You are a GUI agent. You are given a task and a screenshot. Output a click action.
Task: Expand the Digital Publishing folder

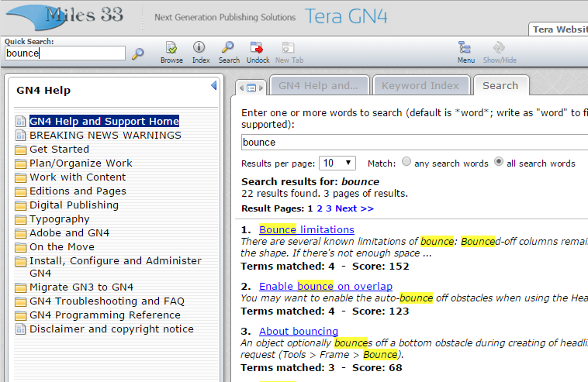tap(21, 205)
